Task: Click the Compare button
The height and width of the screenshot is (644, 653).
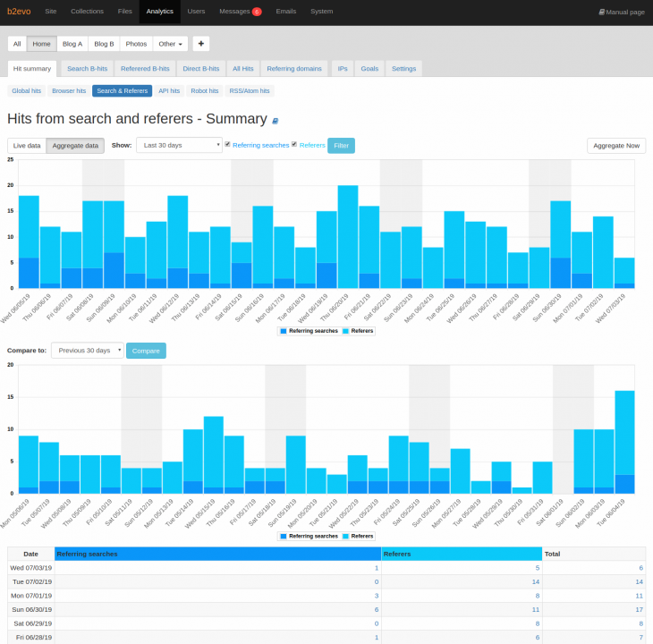Action: click(x=146, y=351)
